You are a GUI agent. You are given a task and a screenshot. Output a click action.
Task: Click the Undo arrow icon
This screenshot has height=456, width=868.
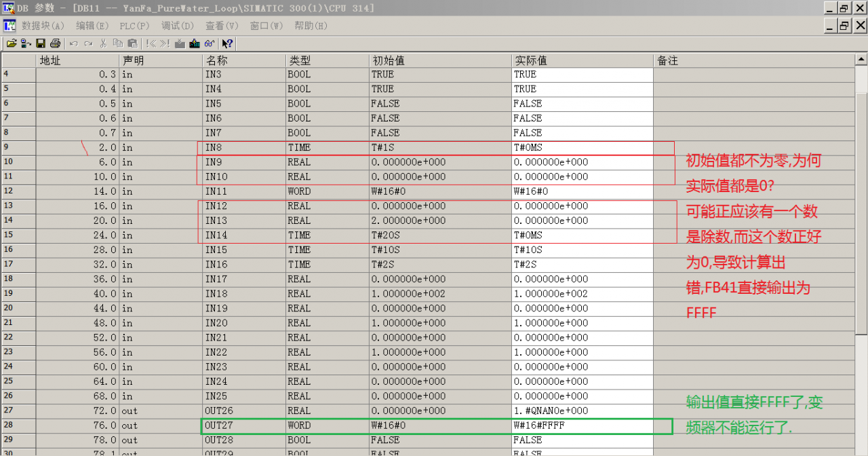click(74, 43)
